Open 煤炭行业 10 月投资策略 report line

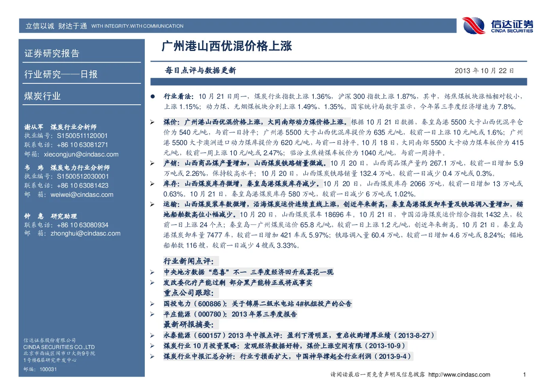(x=285, y=346)
